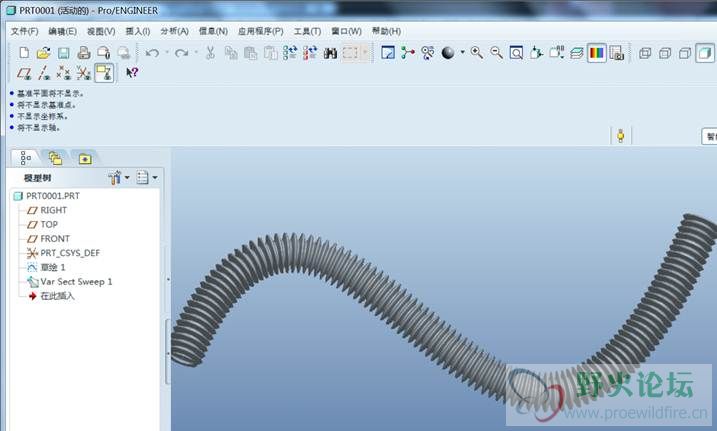The width and height of the screenshot is (717, 431).
Task: Switch to the folder browser navigator tab
Action: coord(55,158)
